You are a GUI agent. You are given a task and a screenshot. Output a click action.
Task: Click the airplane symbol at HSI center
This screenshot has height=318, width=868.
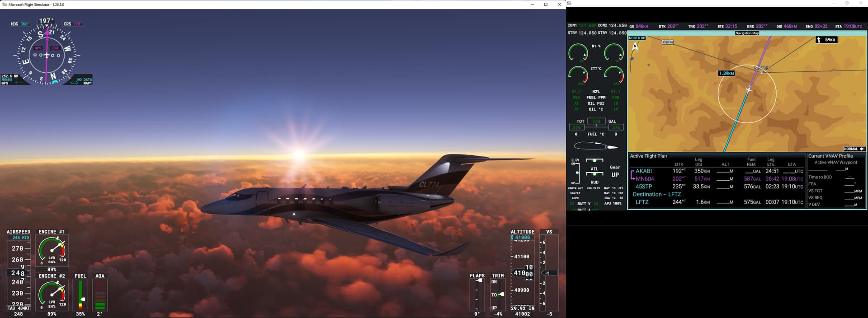(46, 55)
